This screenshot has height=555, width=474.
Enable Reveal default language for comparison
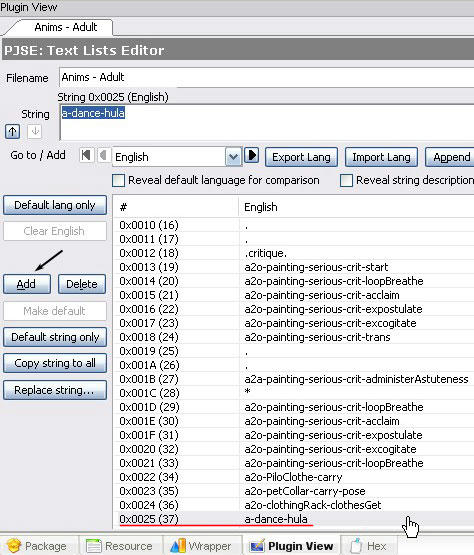point(118,181)
